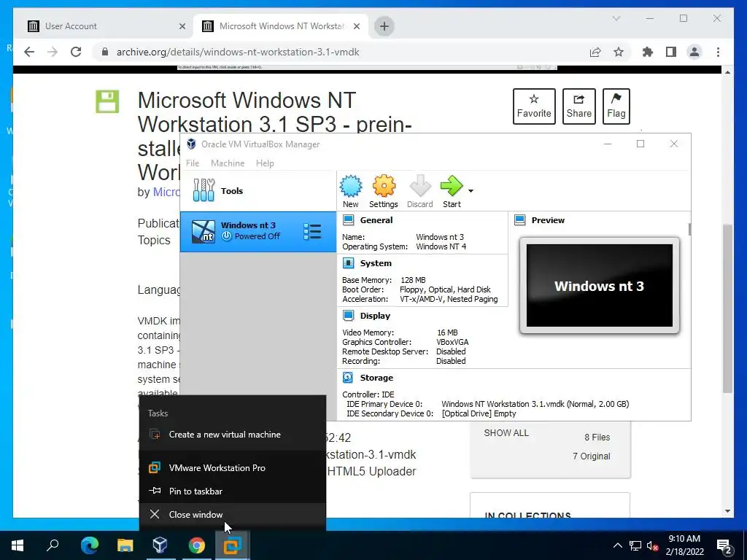Screen dimensions: 747x560
Task: Open the File menu in VirtualBox
Action: (x=193, y=163)
